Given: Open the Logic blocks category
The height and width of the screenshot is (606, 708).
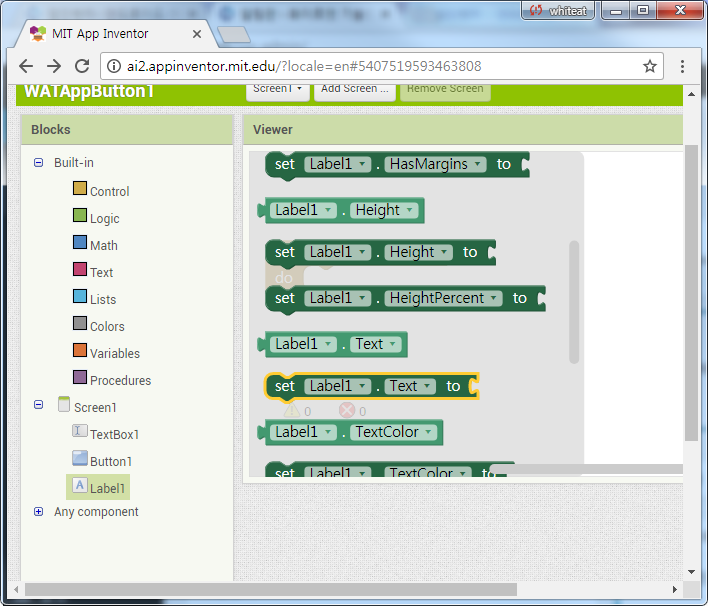Looking at the screenshot, I should pos(80,215).
